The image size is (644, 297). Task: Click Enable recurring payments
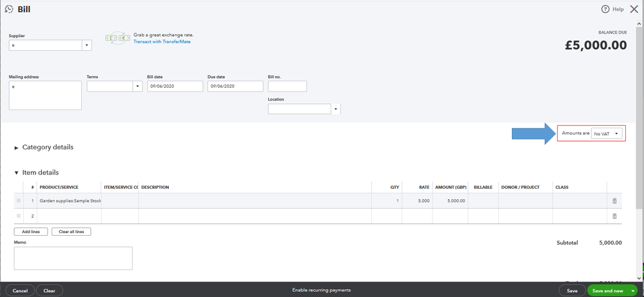322,290
